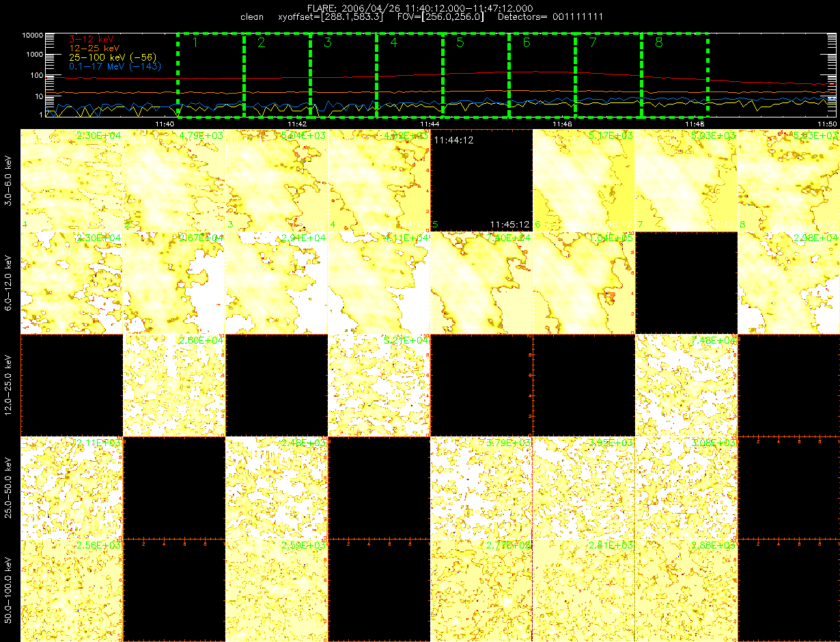Click the '3.79E+03' peak value
Viewport: 840px width, 642px height.
tap(508, 443)
